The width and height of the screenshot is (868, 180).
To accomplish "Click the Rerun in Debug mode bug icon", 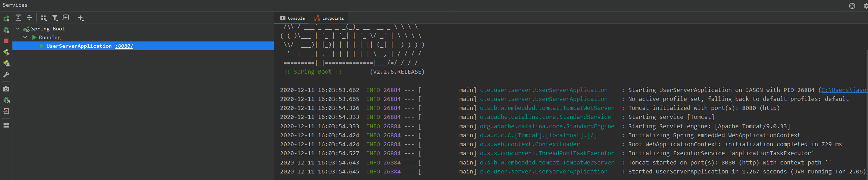I will [6, 30].
